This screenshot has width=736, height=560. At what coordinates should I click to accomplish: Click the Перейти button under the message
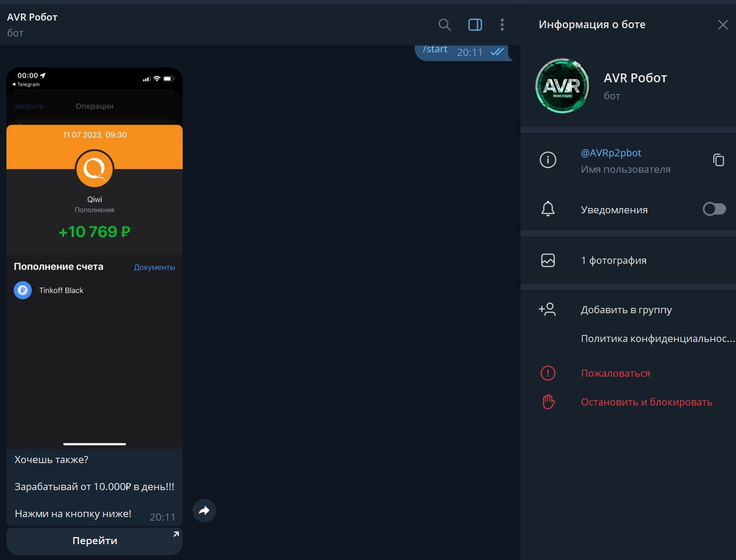95,541
